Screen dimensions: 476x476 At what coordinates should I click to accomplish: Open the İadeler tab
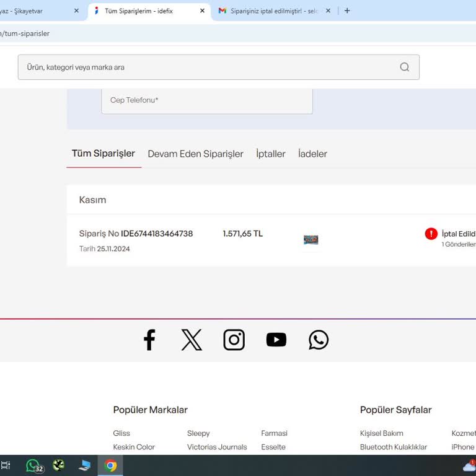coord(312,154)
